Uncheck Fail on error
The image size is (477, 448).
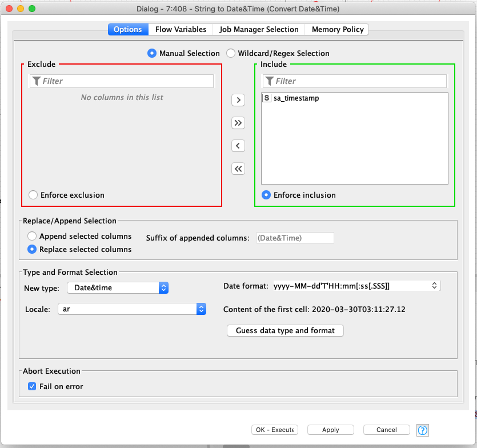tap(32, 386)
